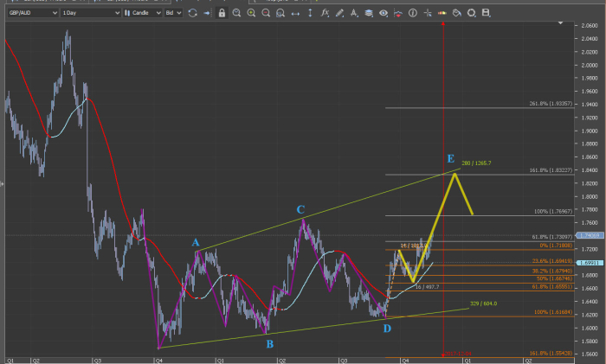Click the orange 161.8% (1.55428) extension label
606x364 pixels.
pyautogui.click(x=551, y=353)
